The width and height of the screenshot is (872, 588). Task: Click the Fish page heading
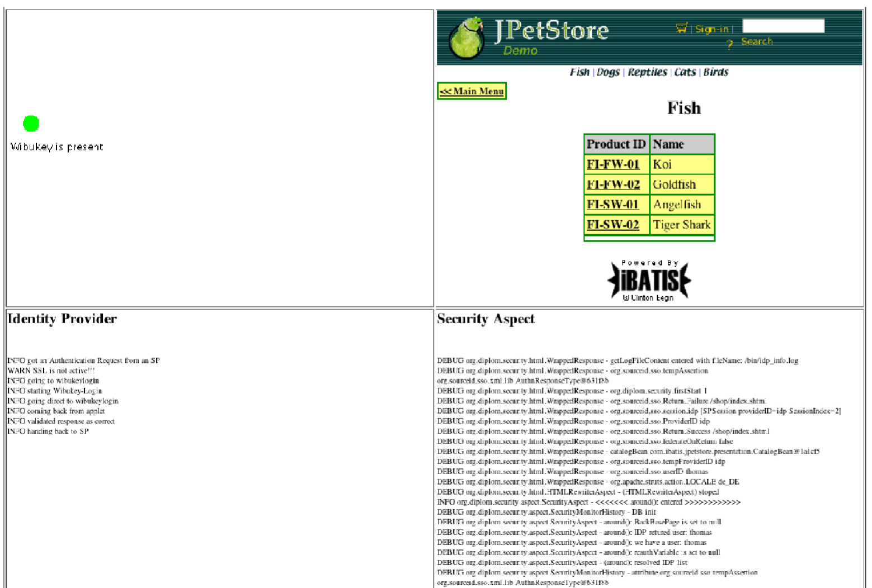(x=684, y=108)
